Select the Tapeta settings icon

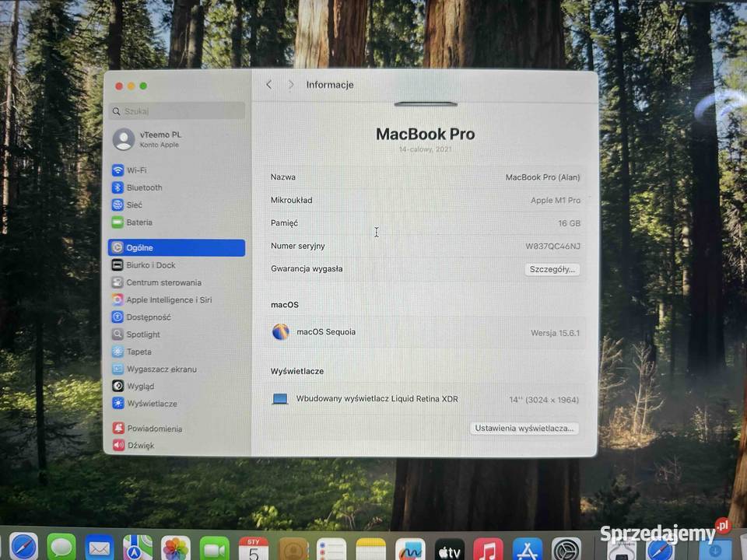[139, 352]
